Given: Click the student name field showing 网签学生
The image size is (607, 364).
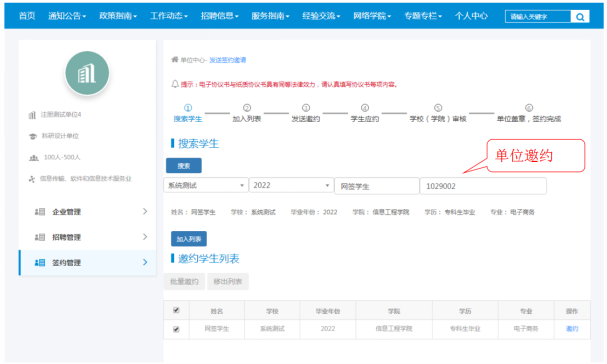Looking at the screenshot, I should (x=377, y=186).
